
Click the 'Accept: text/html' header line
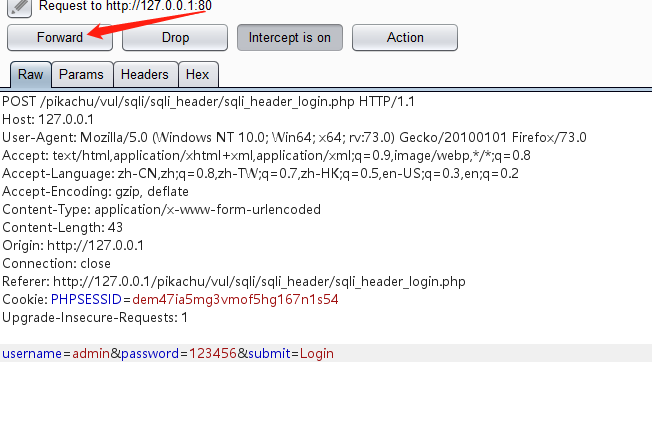pos(267,155)
